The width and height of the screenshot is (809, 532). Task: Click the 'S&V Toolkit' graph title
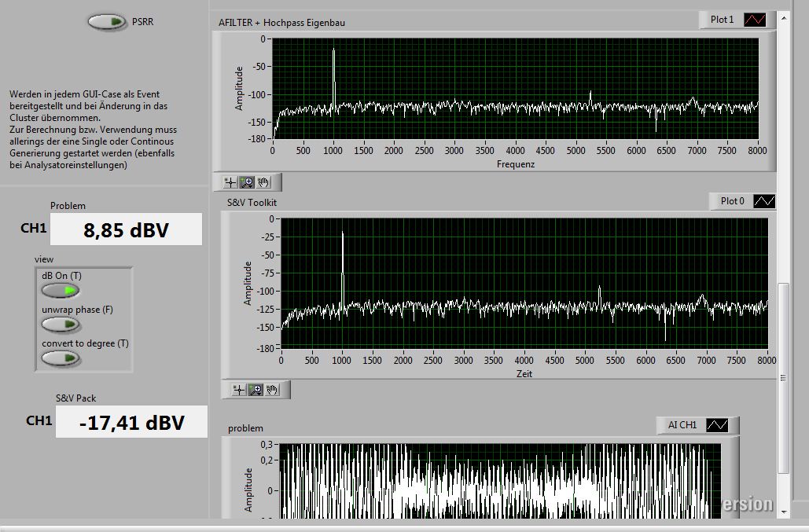pyautogui.click(x=252, y=203)
